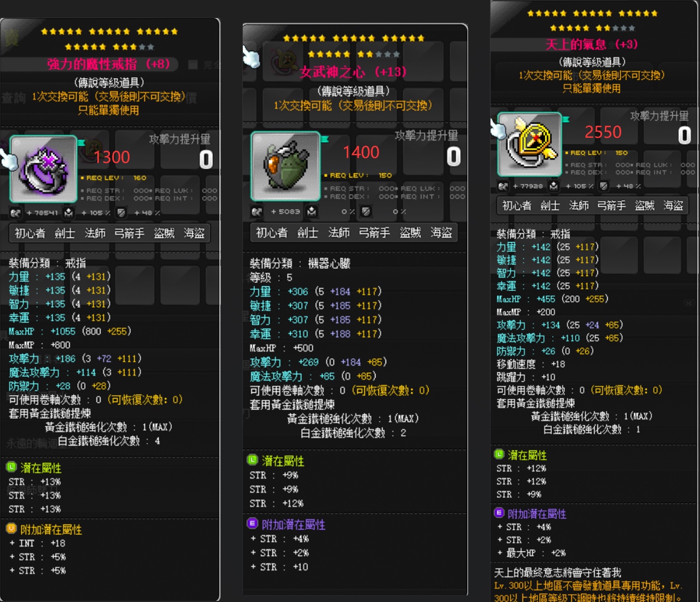Click the attack icon beside +5083

256,211
